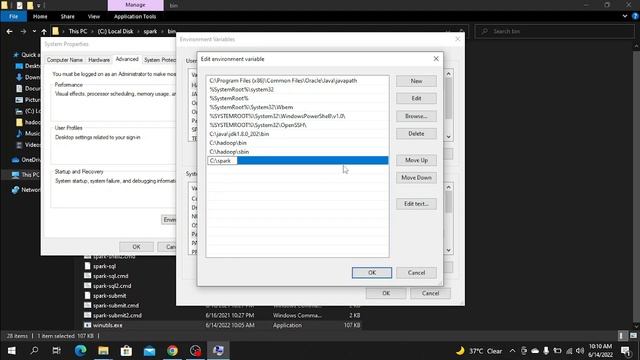
Task: Click New in Edit environment variable dialog
Action: tap(416, 81)
